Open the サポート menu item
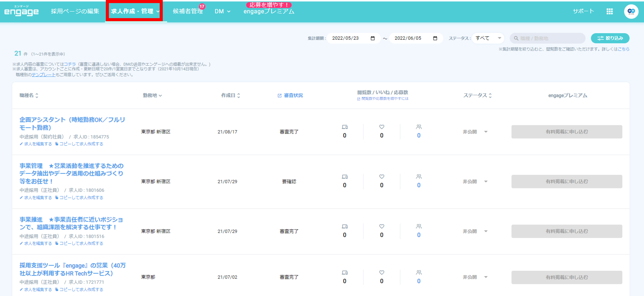This screenshot has height=296, width=644. tap(583, 11)
